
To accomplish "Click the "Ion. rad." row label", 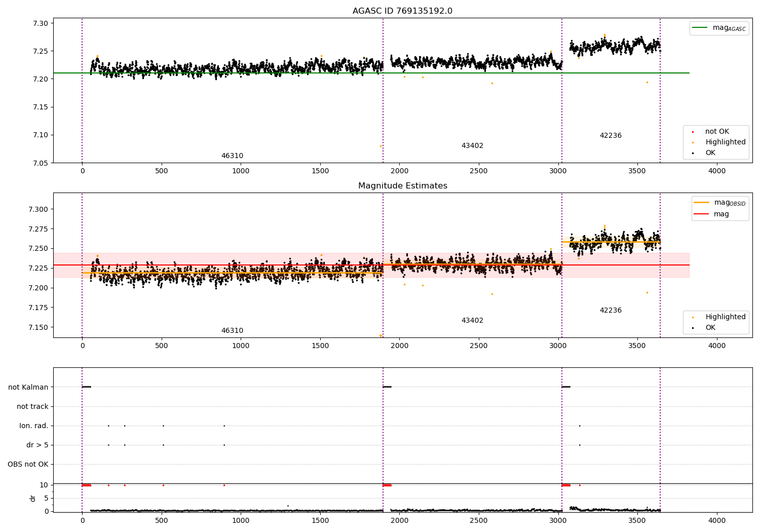I will click(34, 426).
